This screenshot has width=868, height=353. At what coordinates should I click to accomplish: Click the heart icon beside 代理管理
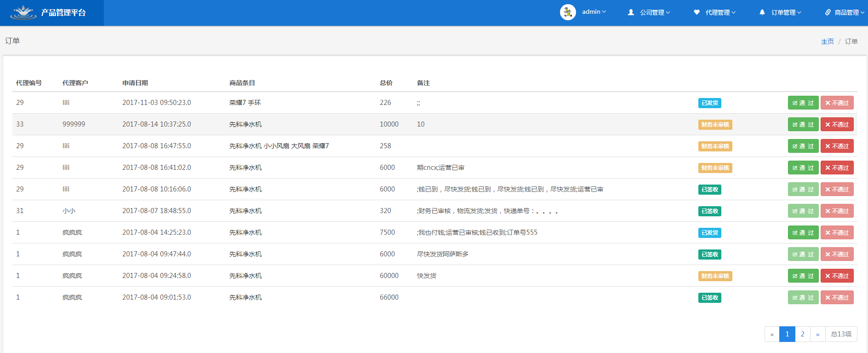tap(697, 12)
